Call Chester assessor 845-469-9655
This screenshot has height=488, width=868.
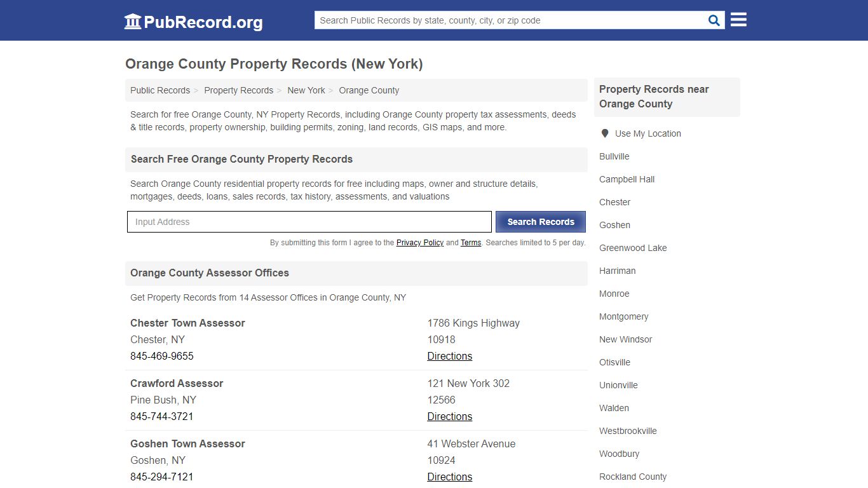162,356
